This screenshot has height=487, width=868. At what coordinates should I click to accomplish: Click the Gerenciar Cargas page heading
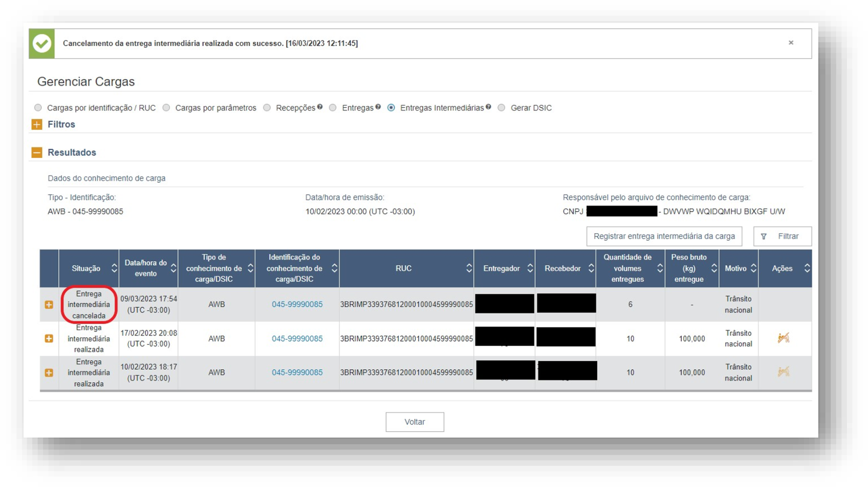coord(86,81)
